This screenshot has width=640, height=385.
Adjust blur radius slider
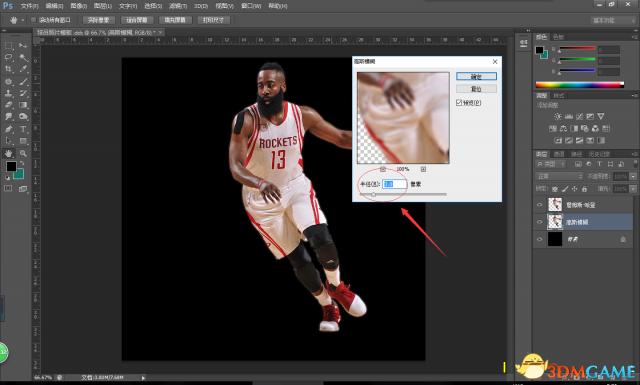tap(373, 195)
